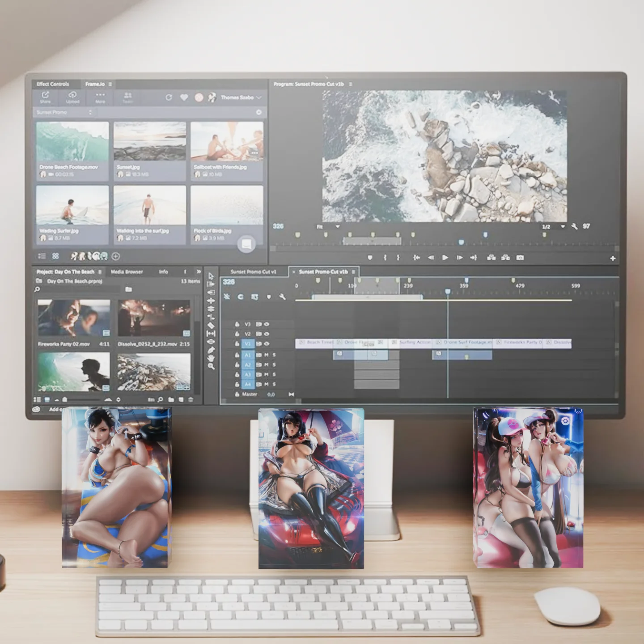The width and height of the screenshot is (644, 644).
Task: Select the Slip tool
Action: coord(211,333)
